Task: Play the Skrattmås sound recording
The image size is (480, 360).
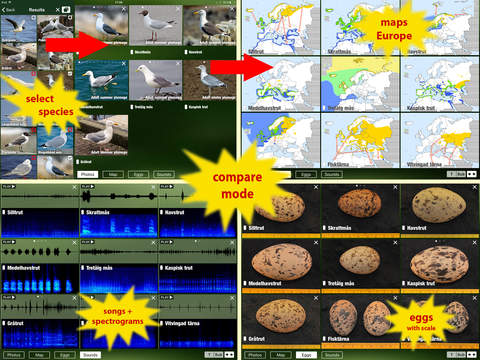Action: coord(88,187)
